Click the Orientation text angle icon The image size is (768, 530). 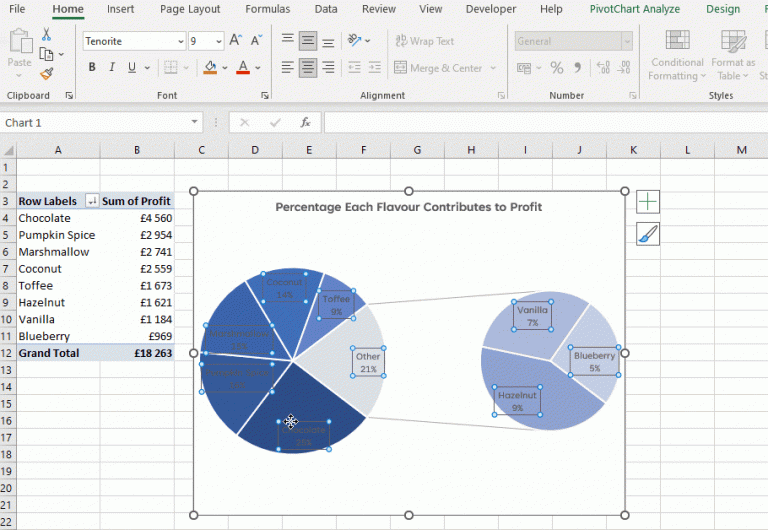click(354, 41)
